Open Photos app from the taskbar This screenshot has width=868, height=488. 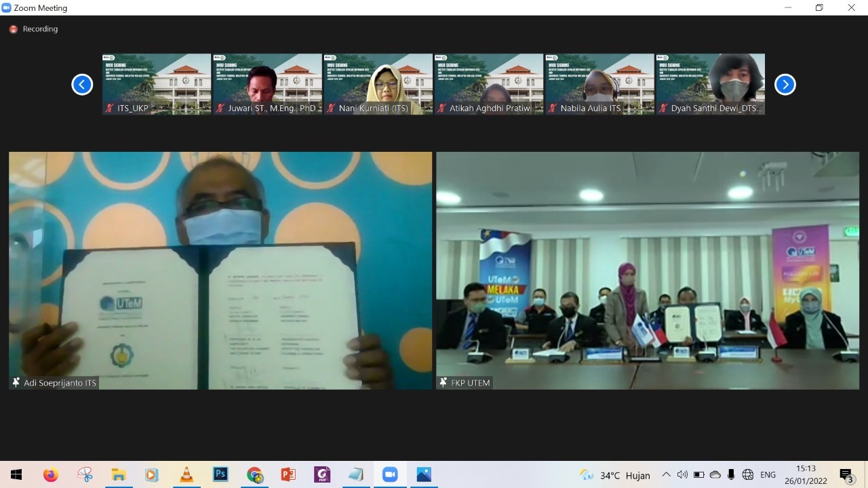[424, 474]
